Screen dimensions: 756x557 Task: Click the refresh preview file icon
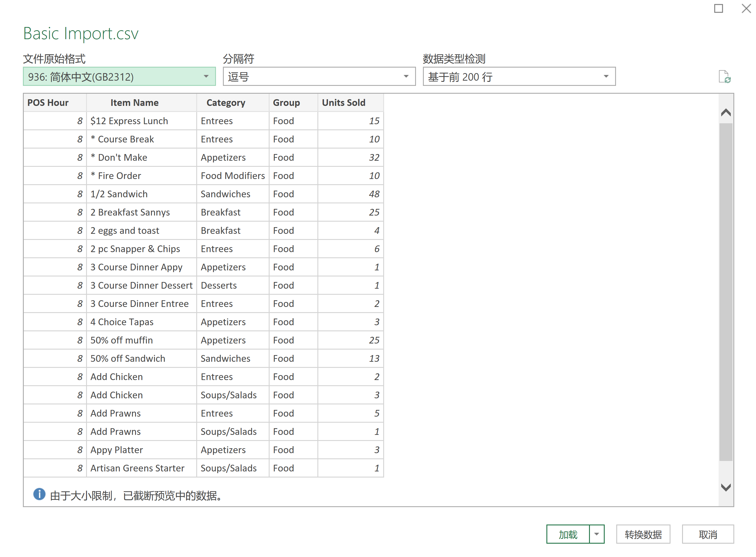point(724,77)
